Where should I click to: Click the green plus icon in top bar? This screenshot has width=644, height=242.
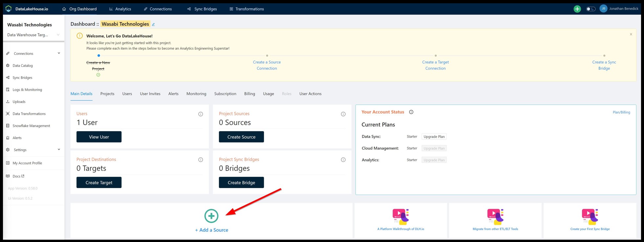click(x=577, y=9)
